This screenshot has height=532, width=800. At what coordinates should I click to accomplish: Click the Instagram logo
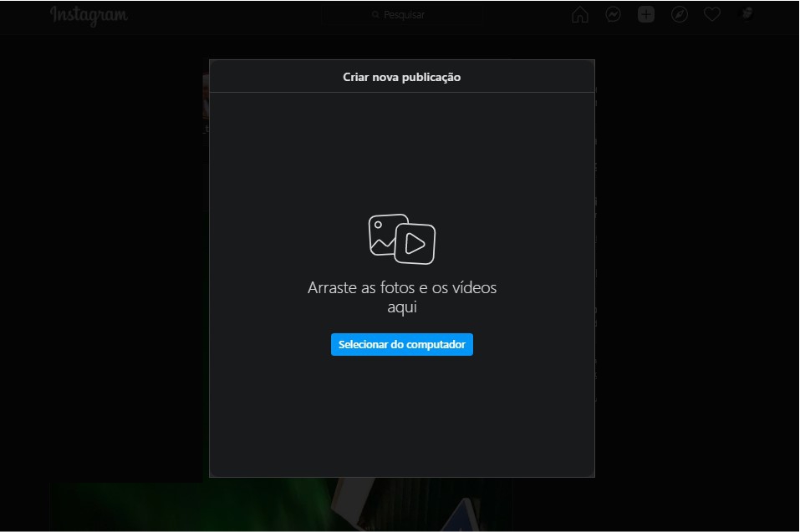(89, 15)
